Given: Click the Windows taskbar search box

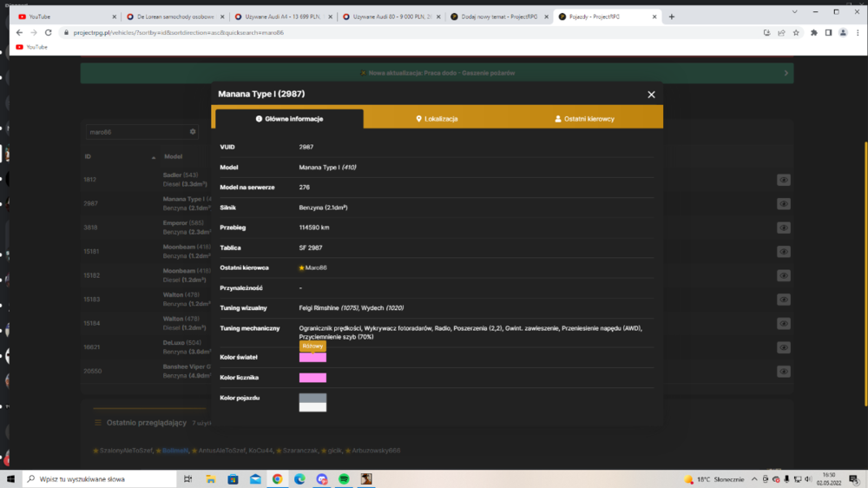Looking at the screenshot, I should click(x=100, y=479).
